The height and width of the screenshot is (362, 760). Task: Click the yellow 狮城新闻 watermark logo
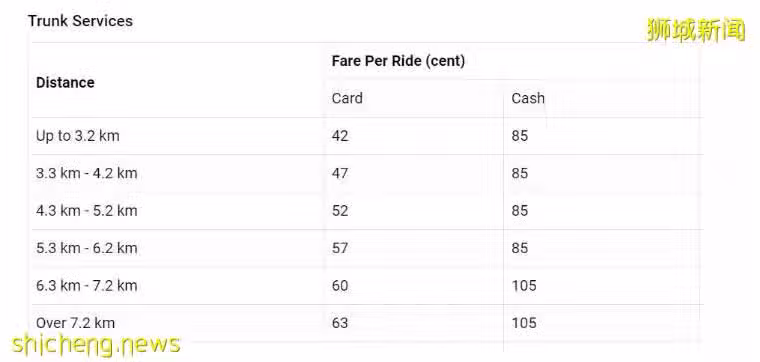coord(696,30)
